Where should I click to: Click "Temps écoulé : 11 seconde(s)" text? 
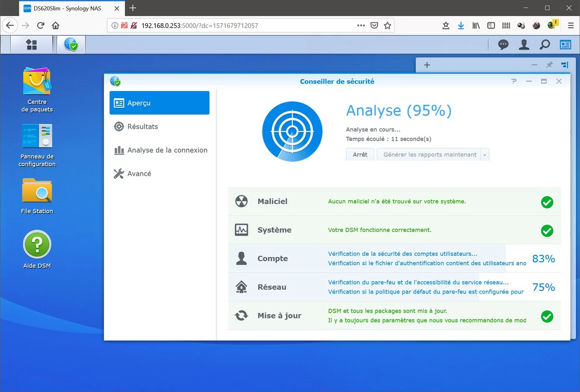[389, 139]
